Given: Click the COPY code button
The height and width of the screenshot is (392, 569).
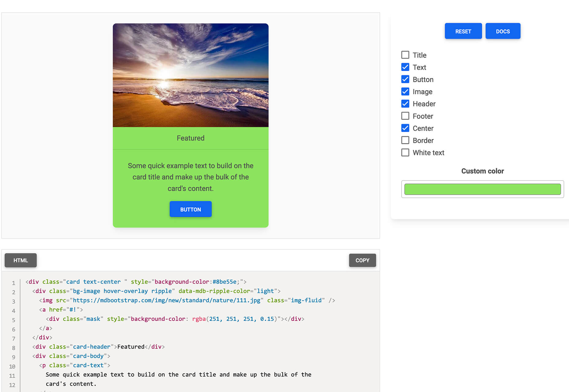Looking at the screenshot, I should 362,260.
